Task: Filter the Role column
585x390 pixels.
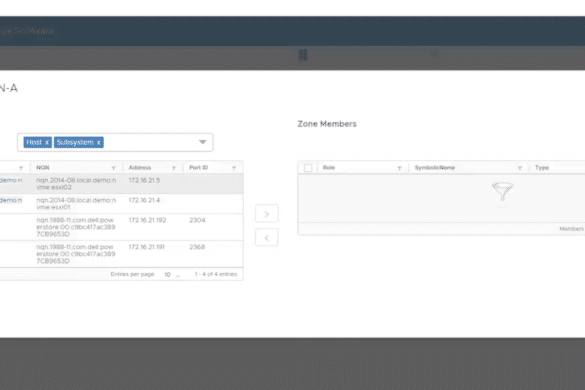Action: click(400, 168)
